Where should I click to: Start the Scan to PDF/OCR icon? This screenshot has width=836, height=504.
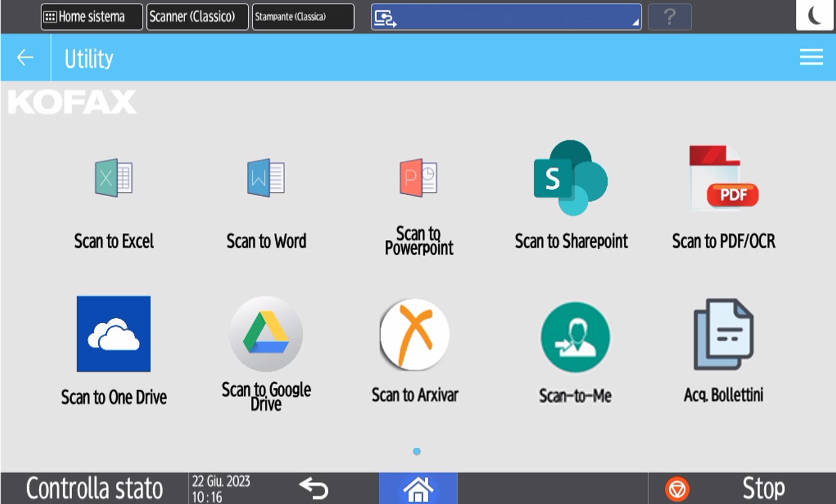pos(724,178)
